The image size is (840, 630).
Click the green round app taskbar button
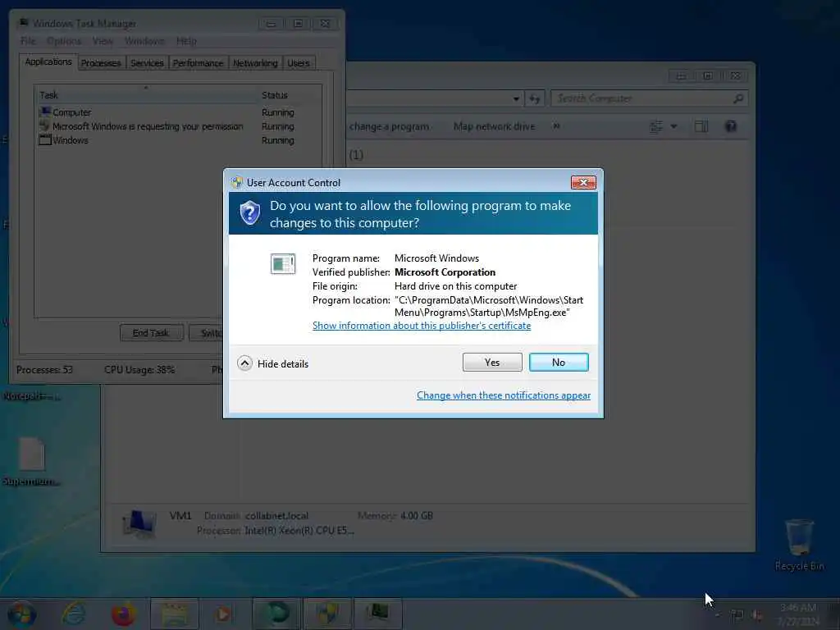click(x=276, y=614)
